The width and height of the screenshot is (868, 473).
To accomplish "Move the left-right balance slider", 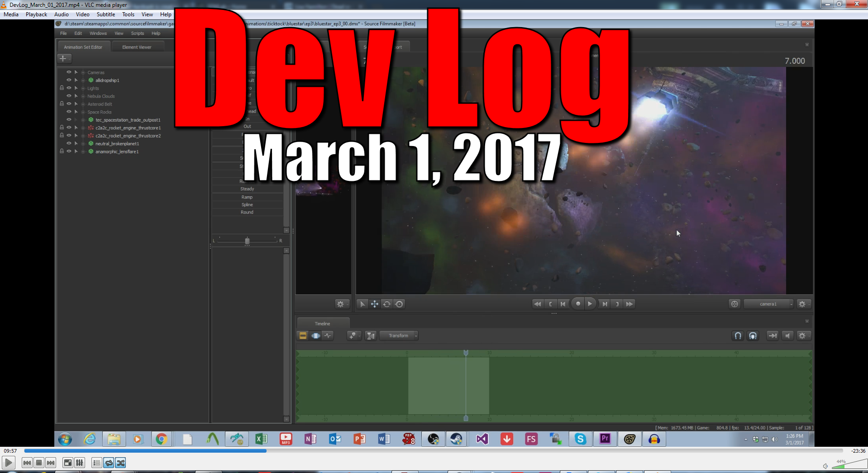I will click(x=247, y=241).
